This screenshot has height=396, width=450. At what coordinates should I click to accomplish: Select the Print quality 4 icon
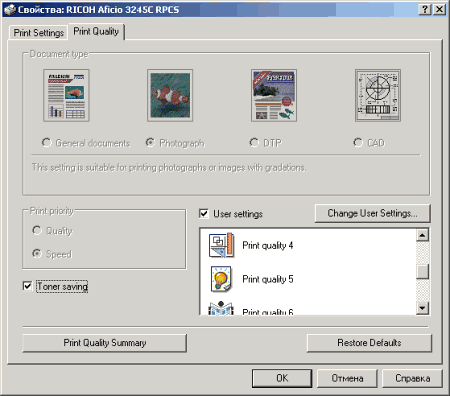click(221, 245)
